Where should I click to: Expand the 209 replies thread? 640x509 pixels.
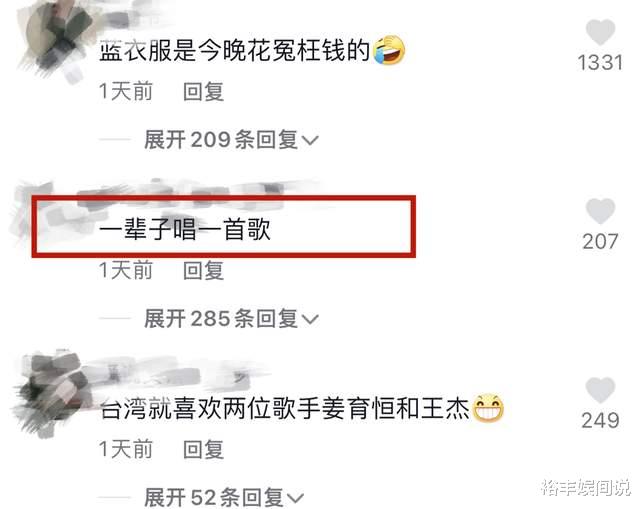(231, 140)
